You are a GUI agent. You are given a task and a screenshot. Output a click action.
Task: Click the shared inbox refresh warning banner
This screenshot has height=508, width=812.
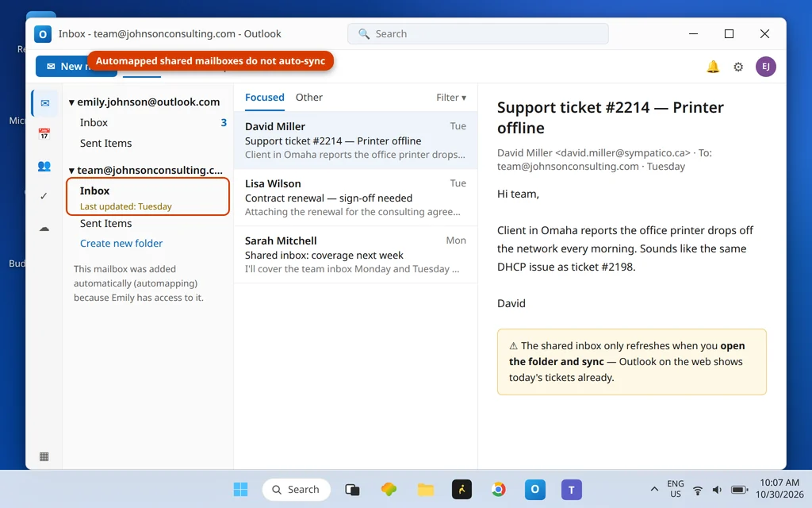click(632, 362)
